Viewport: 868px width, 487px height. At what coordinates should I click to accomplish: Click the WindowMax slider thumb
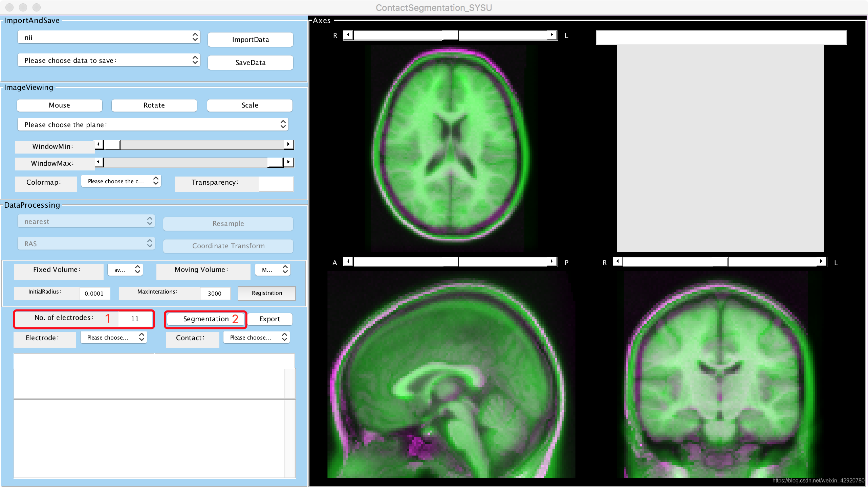click(x=275, y=162)
